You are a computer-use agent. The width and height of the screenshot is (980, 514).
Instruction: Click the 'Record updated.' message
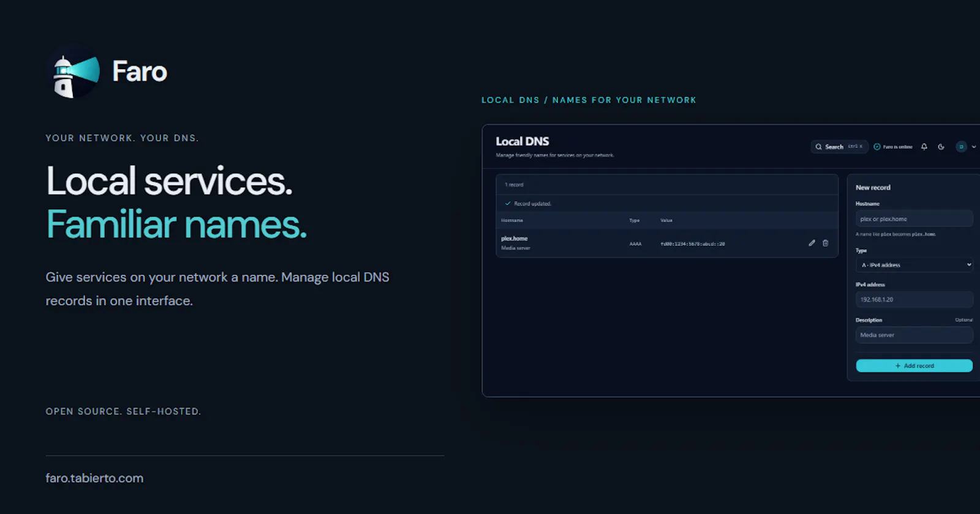(x=532, y=204)
